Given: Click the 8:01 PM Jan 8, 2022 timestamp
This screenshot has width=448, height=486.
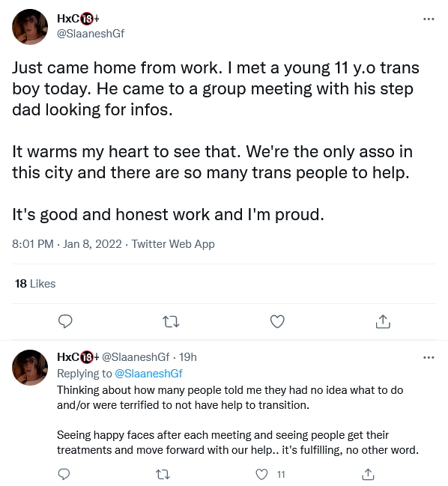Looking at the screenshot, I should pos(67,244).
